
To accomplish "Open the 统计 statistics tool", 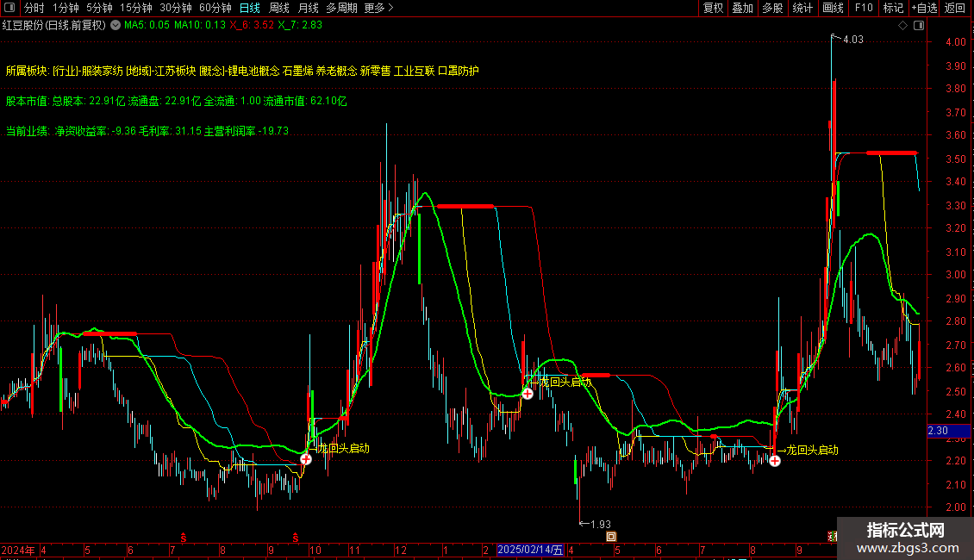I will 802,8.
